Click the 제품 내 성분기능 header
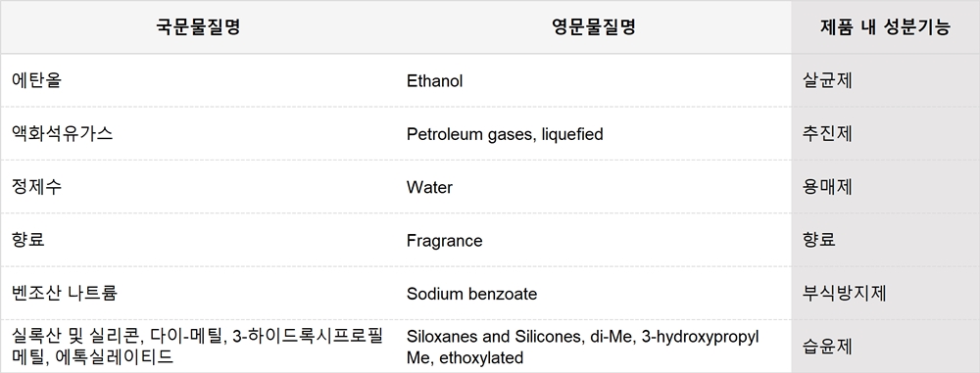 pos(885,27)
